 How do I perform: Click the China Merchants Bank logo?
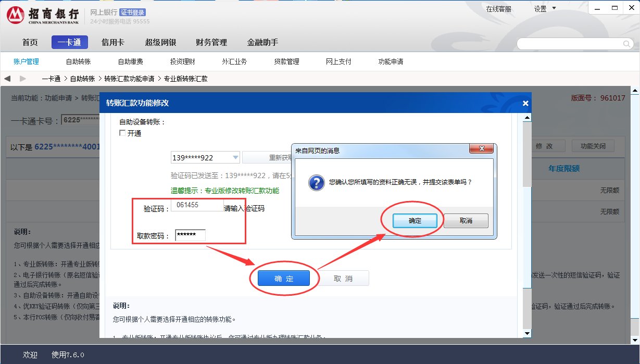(16, 15)
